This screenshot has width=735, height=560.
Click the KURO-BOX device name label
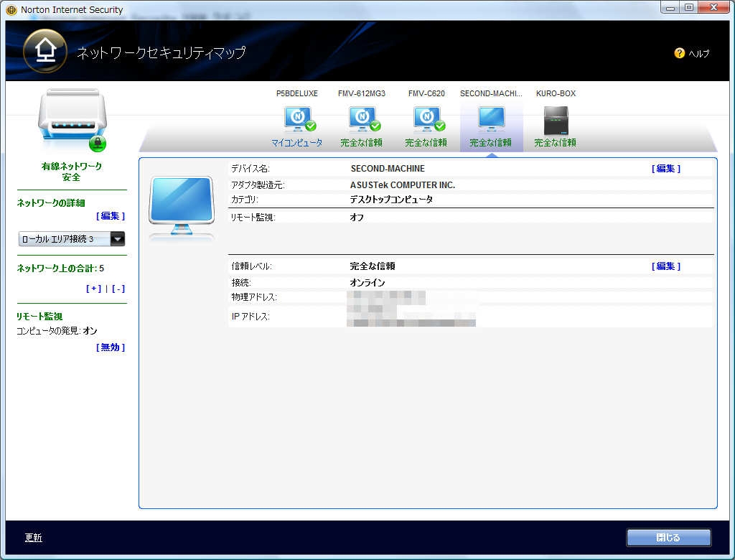(x=556, y=93)
